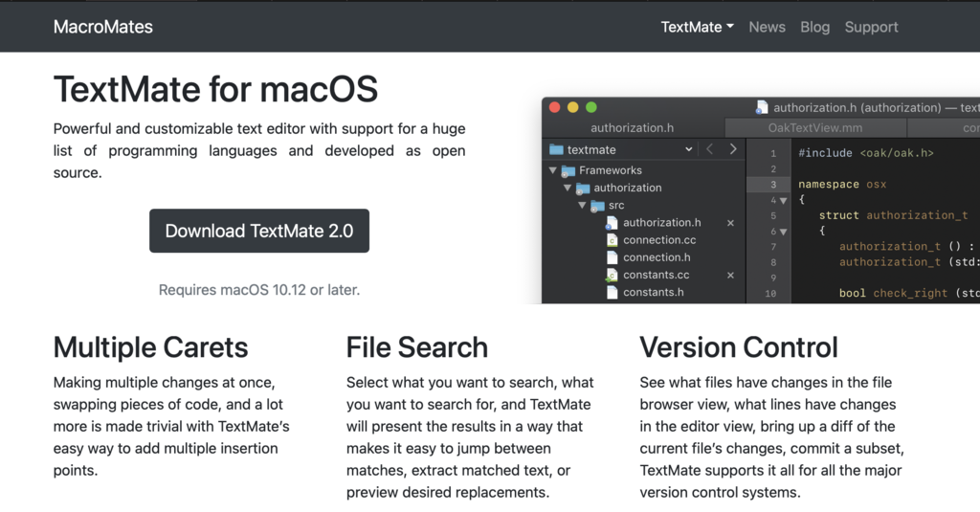Click the document icon in window title
Viewport: 980px width, 512px height.
pyautogui.click(x=761, y=107)
